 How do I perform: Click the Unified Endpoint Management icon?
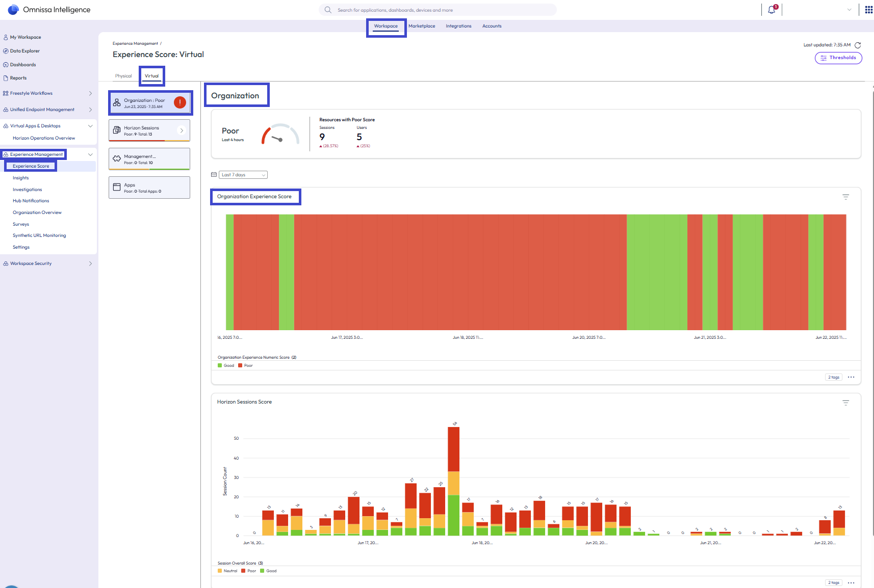(6, 110)
